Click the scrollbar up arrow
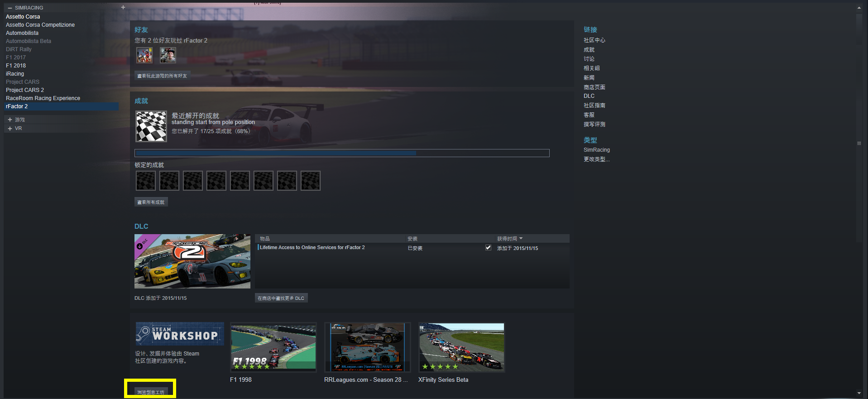This screenshot has height=399, width=868. pos(859,8)
